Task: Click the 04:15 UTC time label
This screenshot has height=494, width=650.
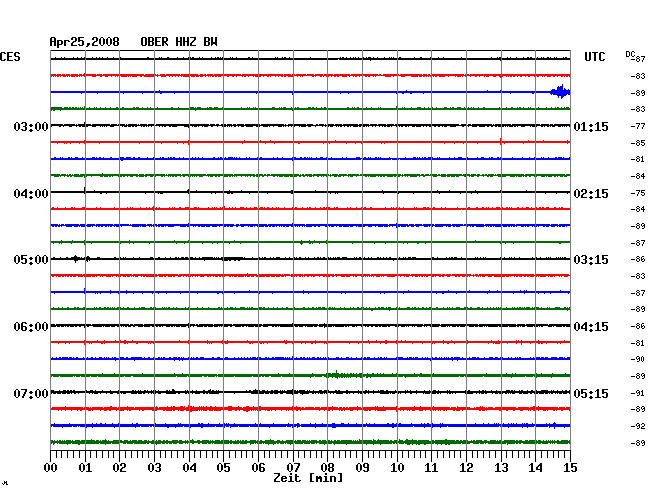Action: pyautogui.click(x=591, y=327)
